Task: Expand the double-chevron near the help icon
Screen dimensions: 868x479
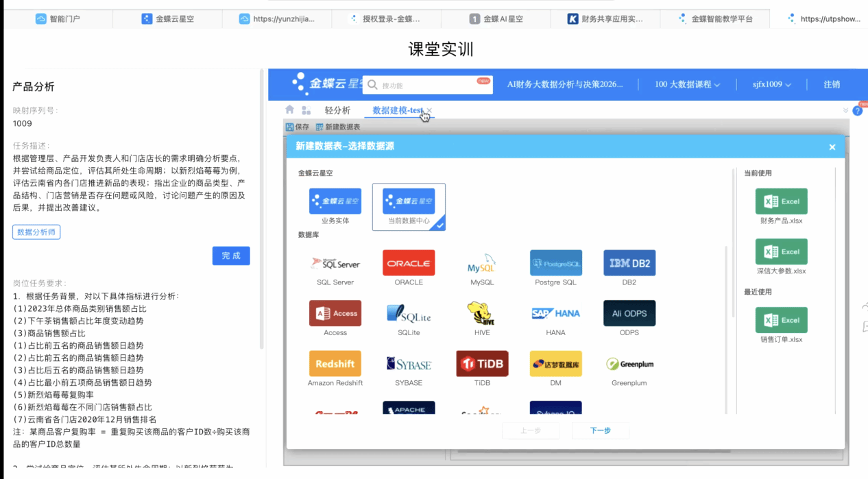Action: (x=845, y=110)
